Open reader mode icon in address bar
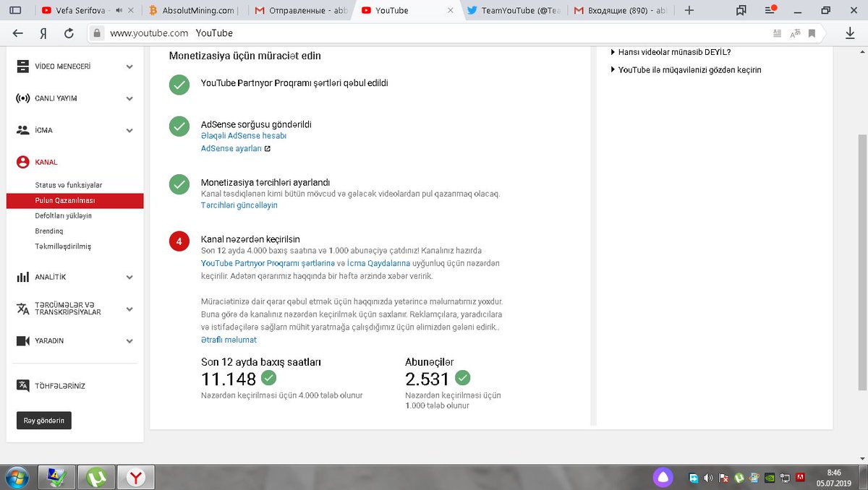 [x=778, y=33]
